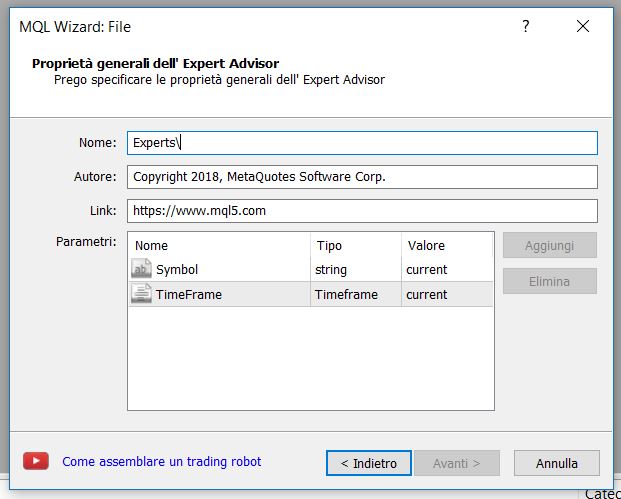Edit the Link field with mql5.com URL
This screenshot has height=499, width=621.
(362, 211)
